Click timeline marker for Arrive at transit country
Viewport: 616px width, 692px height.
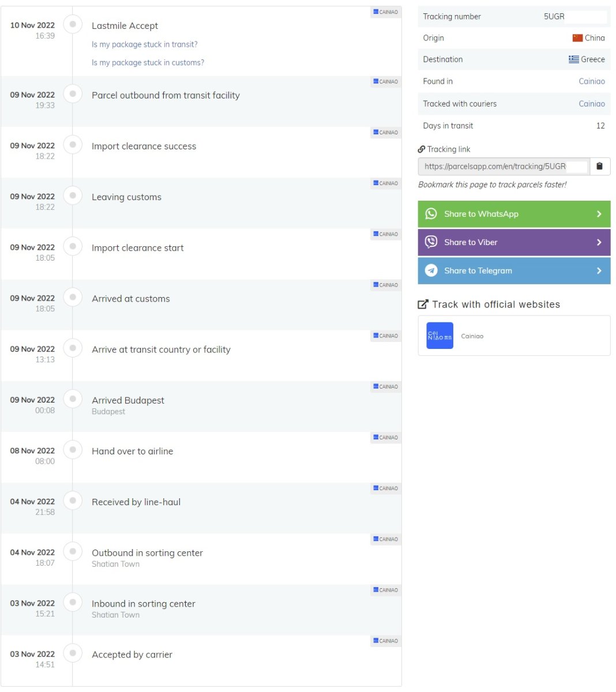tap(73, 348)
